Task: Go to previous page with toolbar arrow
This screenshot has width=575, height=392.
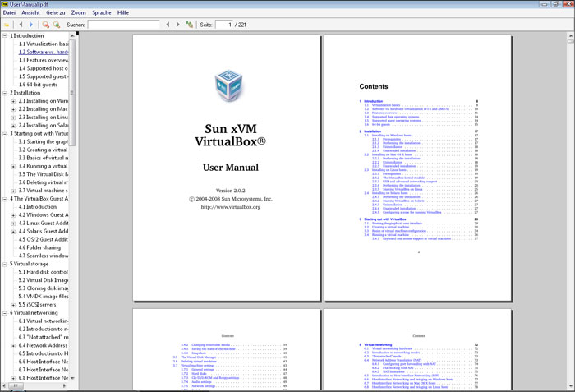Action: pos(21,25)
